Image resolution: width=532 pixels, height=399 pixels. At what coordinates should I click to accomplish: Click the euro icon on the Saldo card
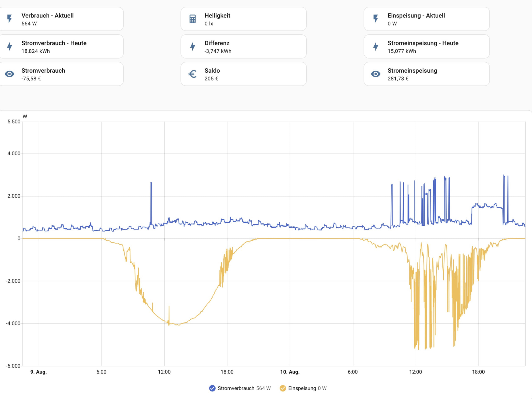193,74
